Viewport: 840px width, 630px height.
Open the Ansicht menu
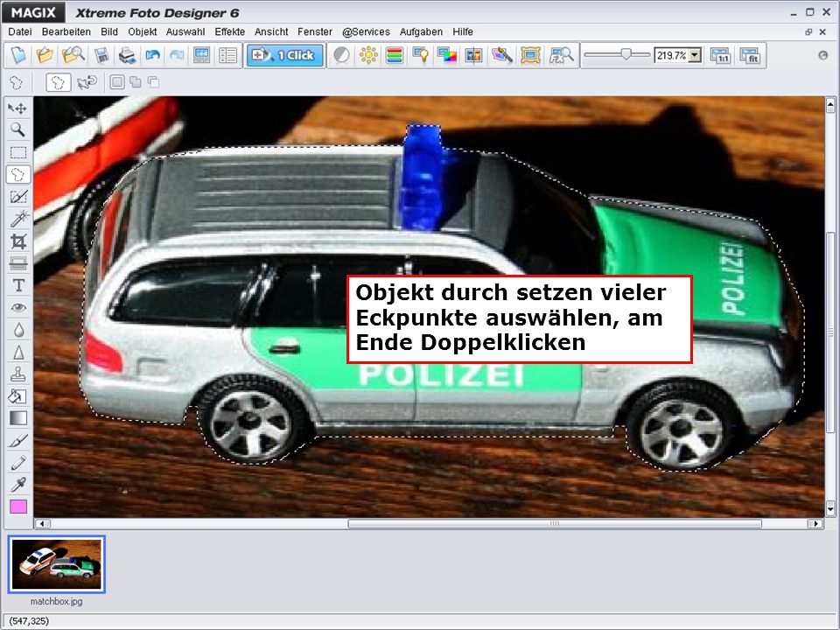point(271,32)
